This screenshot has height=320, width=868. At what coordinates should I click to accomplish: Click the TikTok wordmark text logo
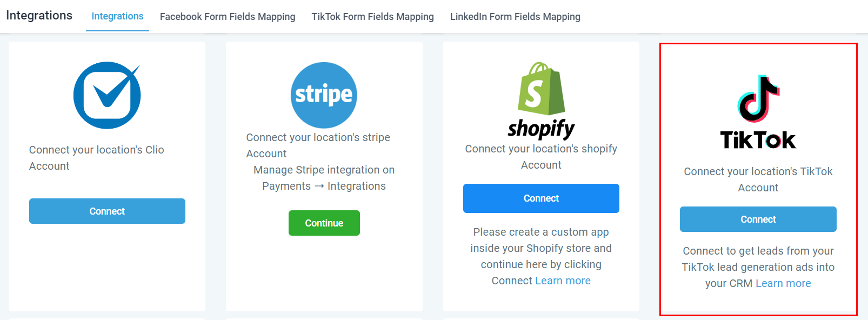coord(758,140)
